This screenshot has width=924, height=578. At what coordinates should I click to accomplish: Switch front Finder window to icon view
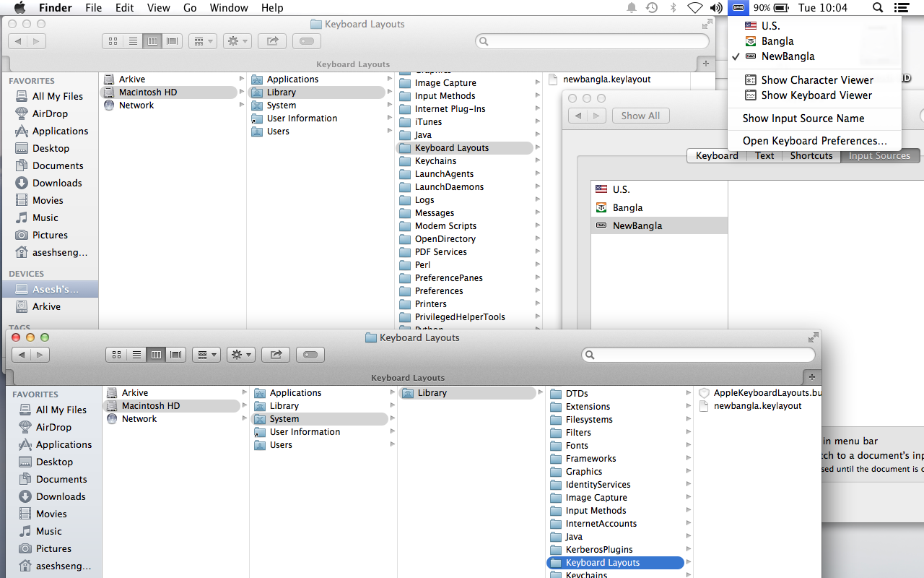click(116, 355)
